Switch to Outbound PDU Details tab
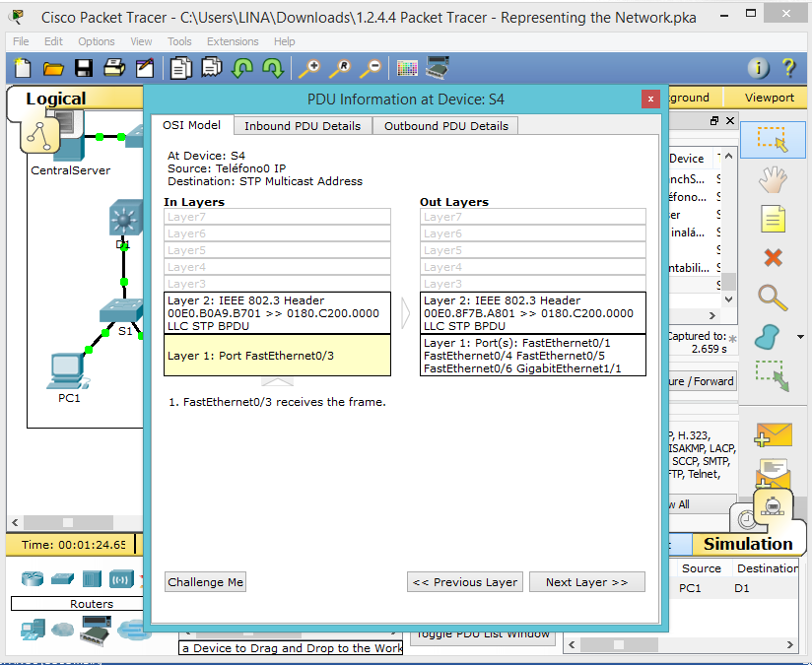Image resolution: width=812 pixels, height=665 pixels. pyautogui.click(x=445, y=126)
